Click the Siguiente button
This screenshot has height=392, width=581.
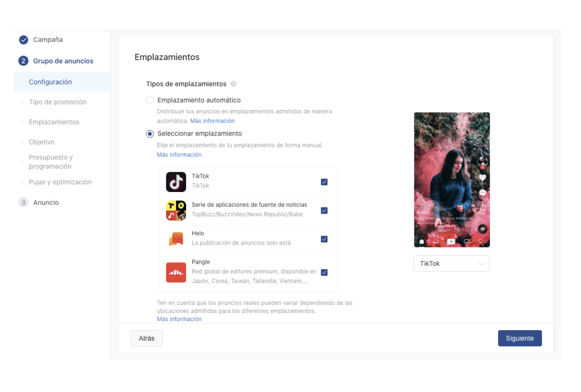click(x=520, y=338)
